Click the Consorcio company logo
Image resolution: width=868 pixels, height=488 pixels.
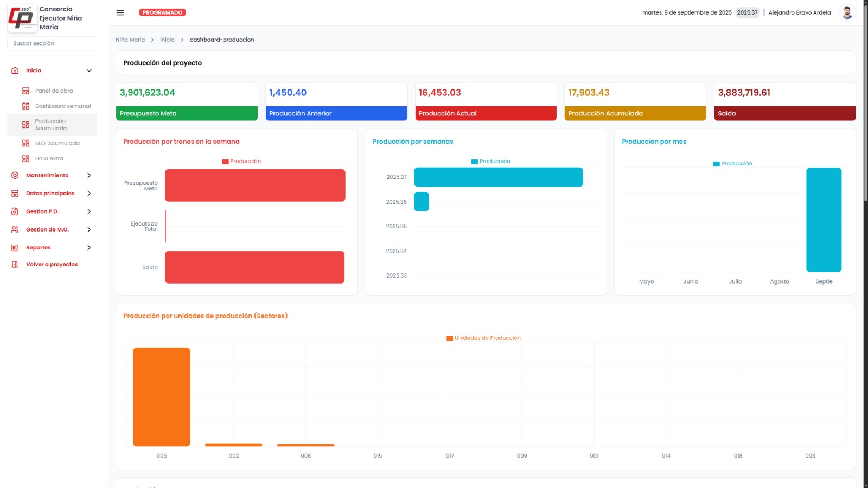(22, 18)
